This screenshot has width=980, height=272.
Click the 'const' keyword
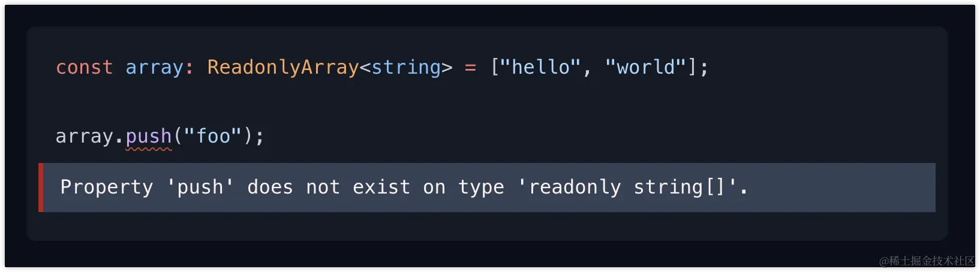(84, 67)
